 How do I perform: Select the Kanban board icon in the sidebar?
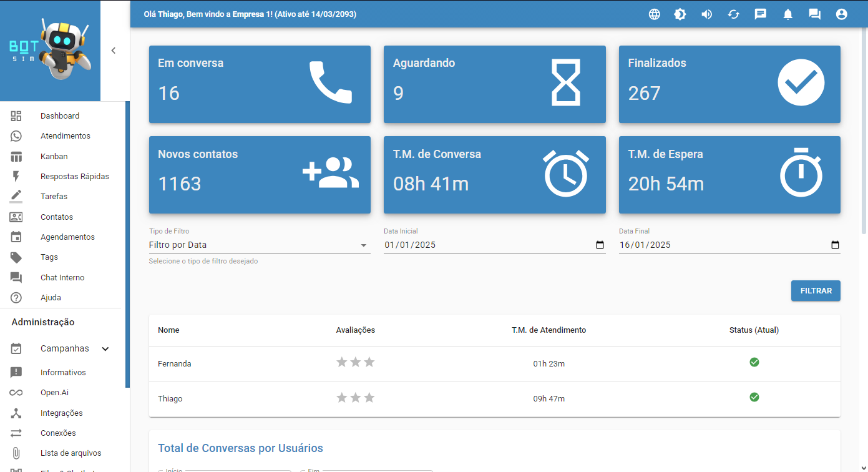[x=16, y=155]
